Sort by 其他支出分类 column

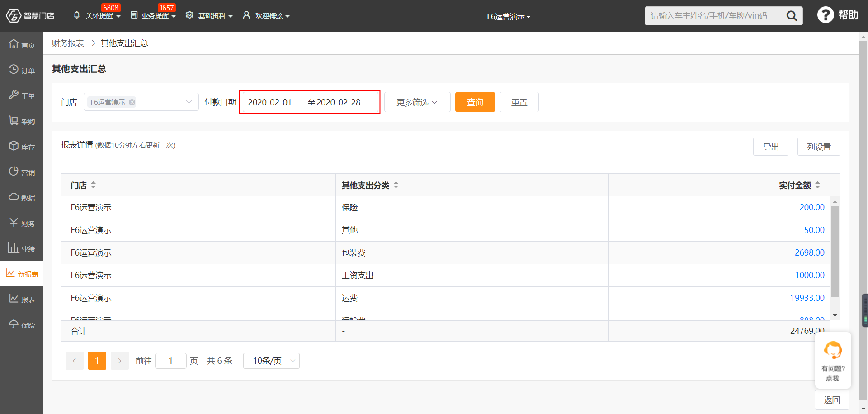[x=396, y=185]
